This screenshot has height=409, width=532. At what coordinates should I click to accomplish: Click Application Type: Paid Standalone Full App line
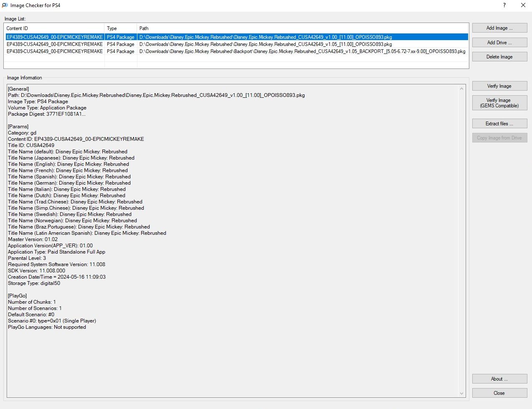tap(57, 252)
